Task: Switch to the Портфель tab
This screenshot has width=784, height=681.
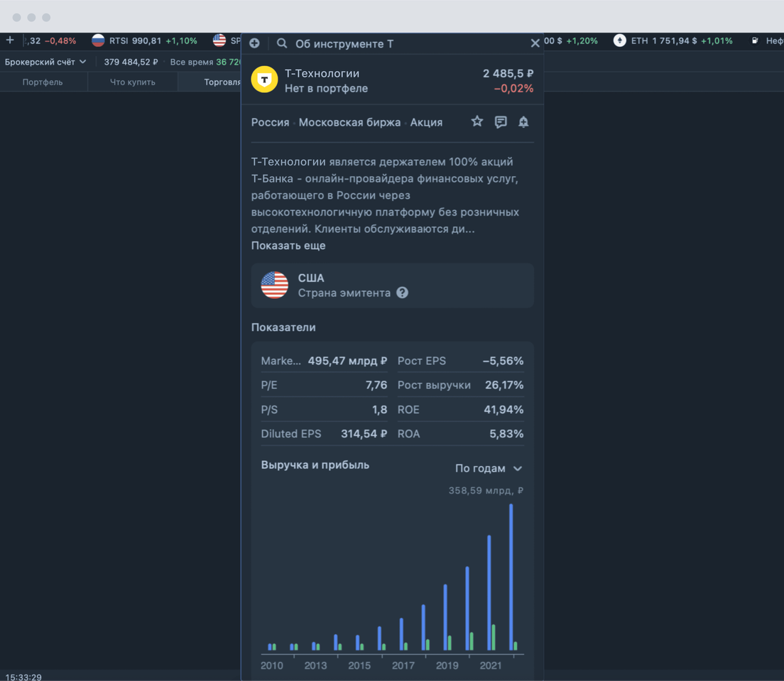Action: click(x=43, y=82)
